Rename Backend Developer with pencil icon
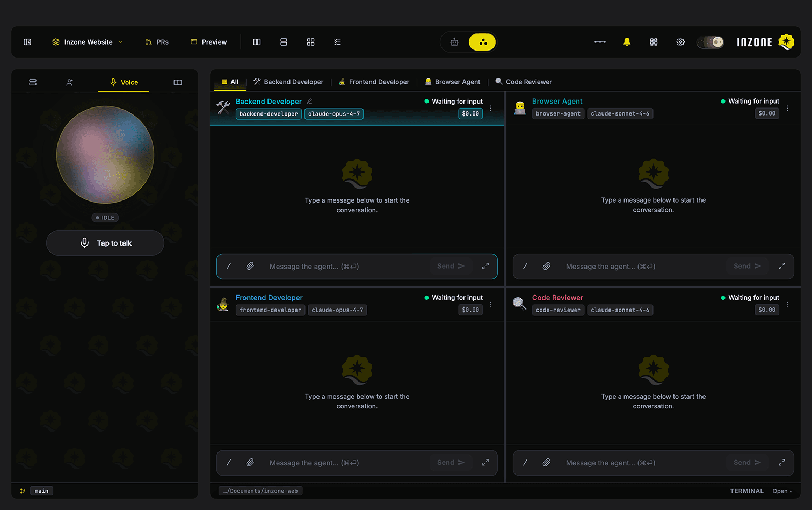This screenshot has width=812, height=510. tap(309, 101)
